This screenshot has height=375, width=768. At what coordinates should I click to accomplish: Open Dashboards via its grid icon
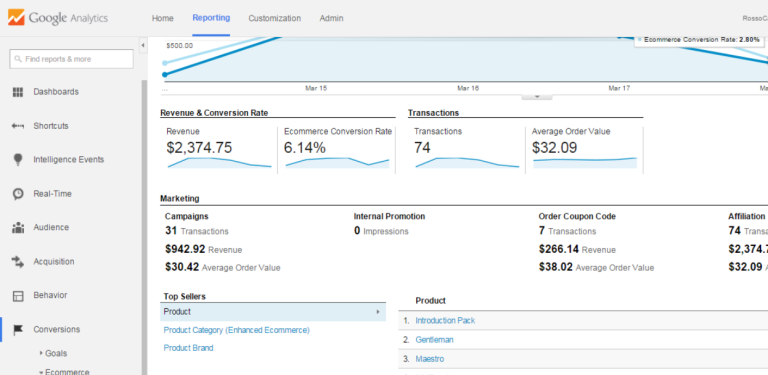point(18,92)
